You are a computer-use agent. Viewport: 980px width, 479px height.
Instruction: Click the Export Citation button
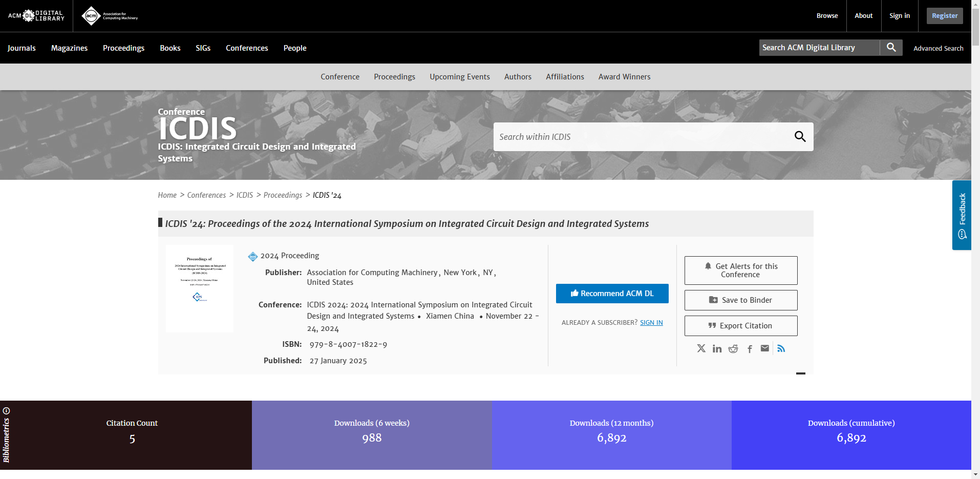(740, 326)
